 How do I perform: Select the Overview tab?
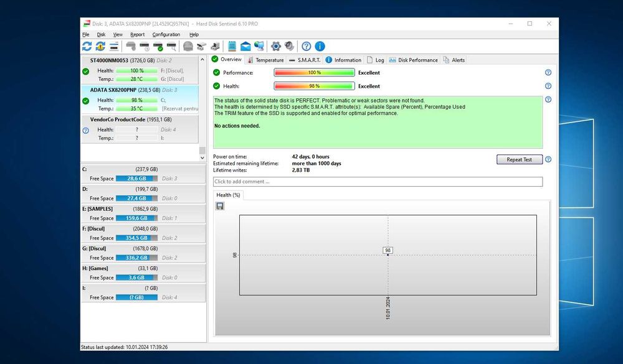(x=227, y=59)
